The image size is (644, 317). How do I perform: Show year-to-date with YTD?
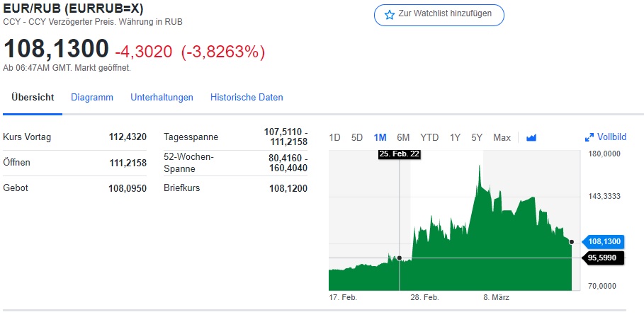point(429,137)
